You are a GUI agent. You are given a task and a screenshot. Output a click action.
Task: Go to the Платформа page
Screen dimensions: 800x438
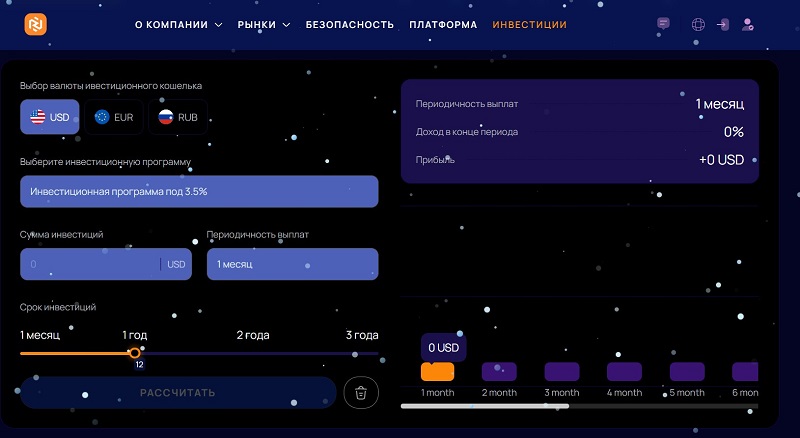[443, 24]
